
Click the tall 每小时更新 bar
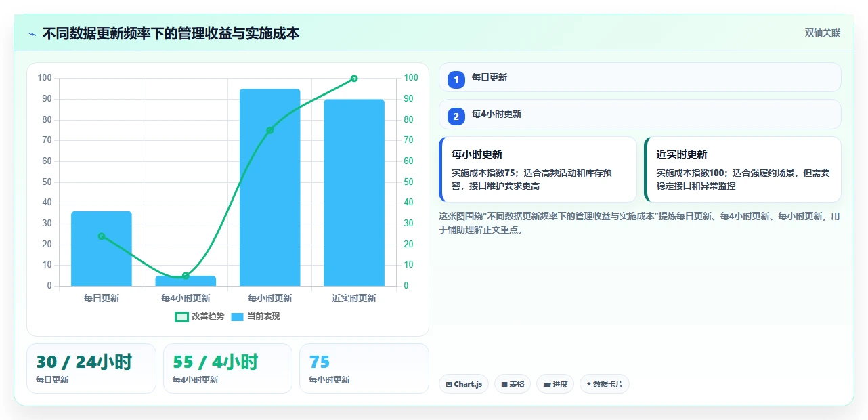(x=269, y=187)
